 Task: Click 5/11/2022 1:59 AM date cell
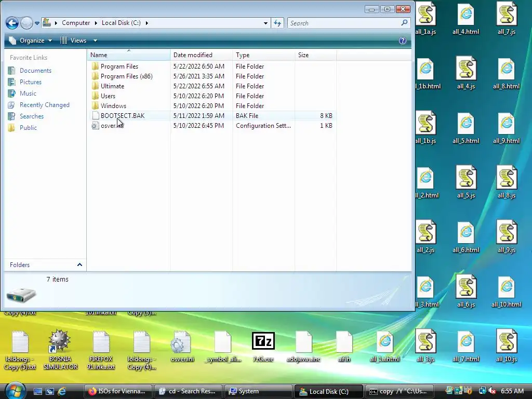199,116
